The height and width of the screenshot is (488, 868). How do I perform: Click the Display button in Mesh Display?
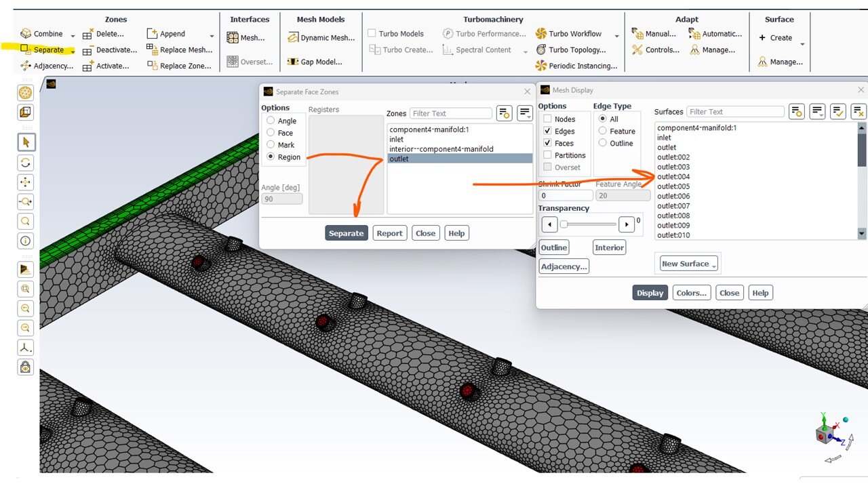(x=649, y=292)
